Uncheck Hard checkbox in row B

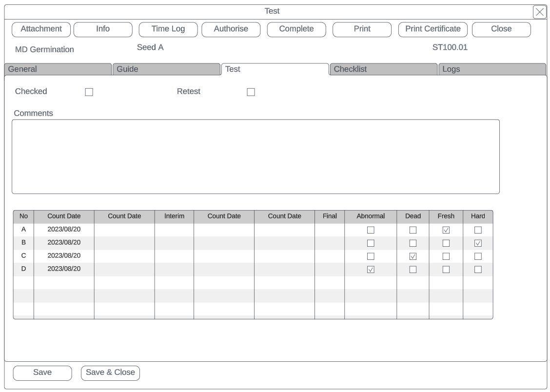[x=478, y=243]
